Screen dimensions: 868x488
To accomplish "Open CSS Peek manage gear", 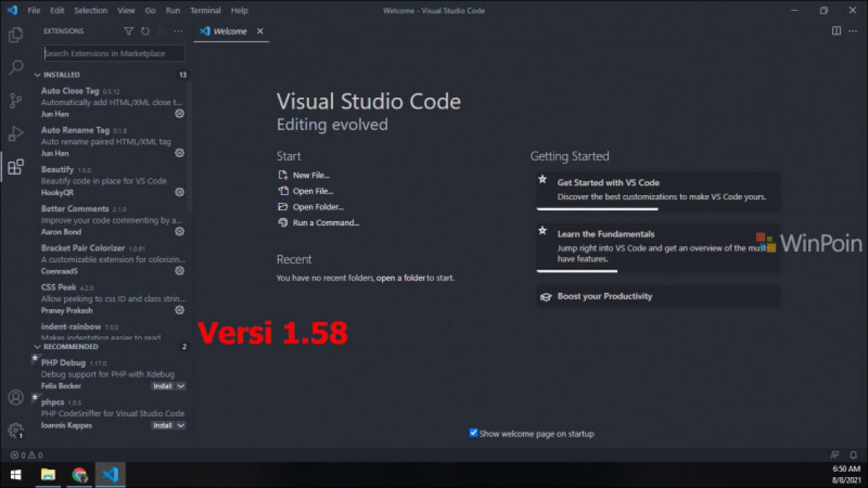I will click(180, 310).
